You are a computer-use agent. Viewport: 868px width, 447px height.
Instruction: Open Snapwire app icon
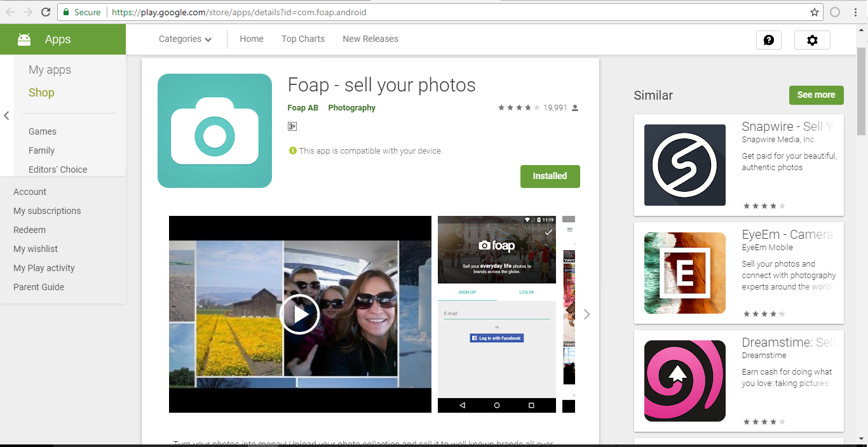[685, 165]
